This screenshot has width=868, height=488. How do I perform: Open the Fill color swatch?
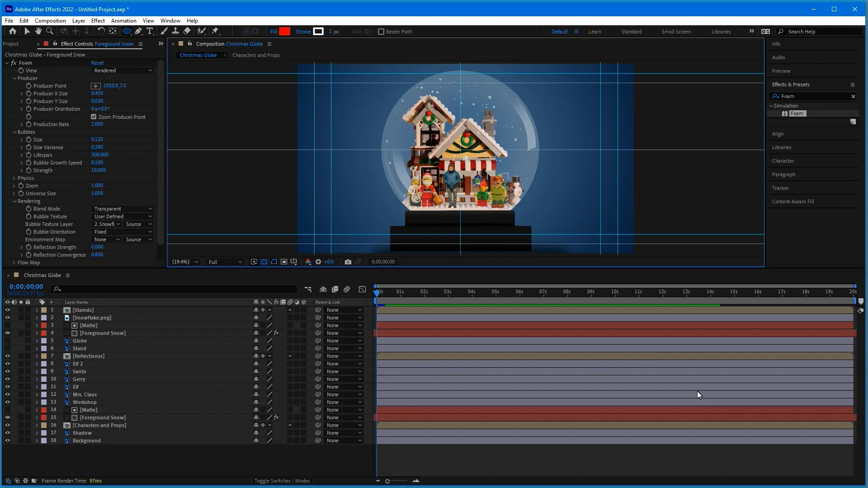284,31
